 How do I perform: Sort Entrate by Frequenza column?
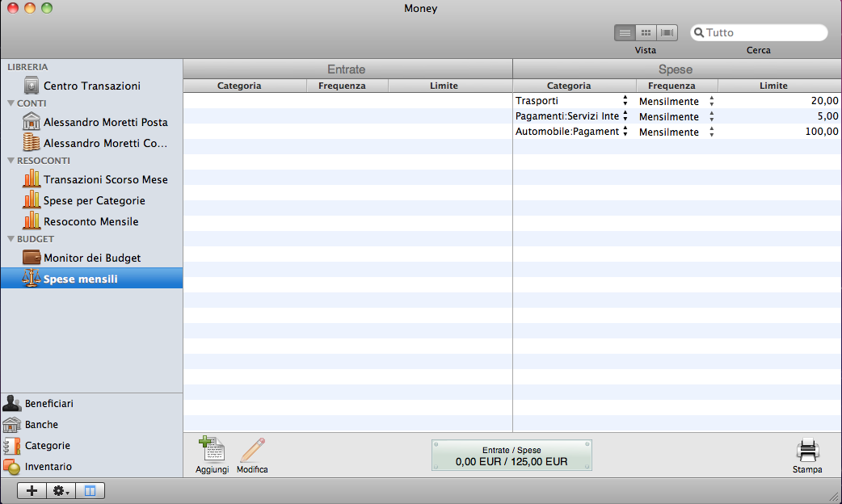(x=347, y=86)
